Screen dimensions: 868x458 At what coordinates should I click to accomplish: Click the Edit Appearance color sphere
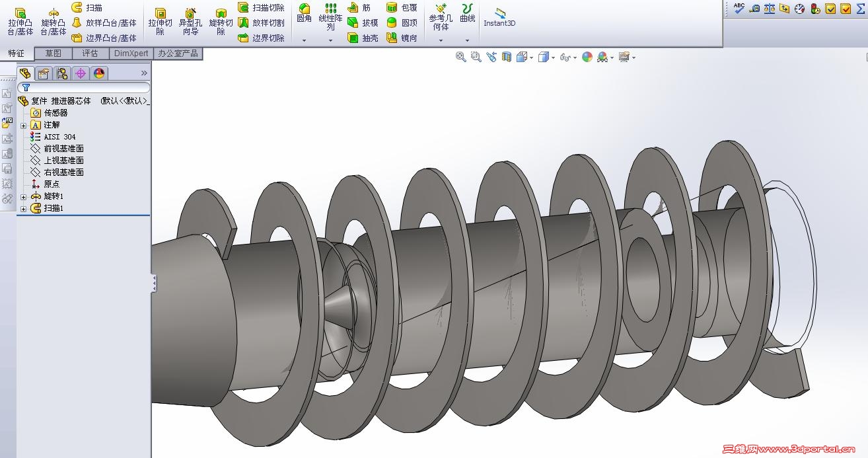[587, 57]
